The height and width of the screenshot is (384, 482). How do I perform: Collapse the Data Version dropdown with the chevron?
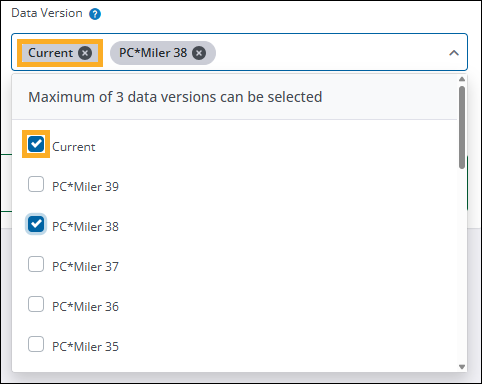454,53
